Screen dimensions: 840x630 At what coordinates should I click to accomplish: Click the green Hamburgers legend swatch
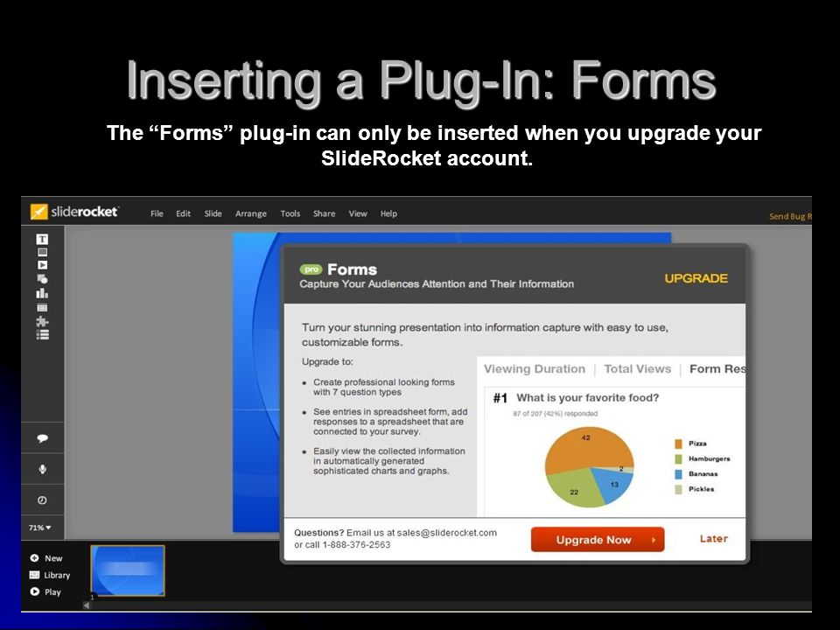(678, 459)
